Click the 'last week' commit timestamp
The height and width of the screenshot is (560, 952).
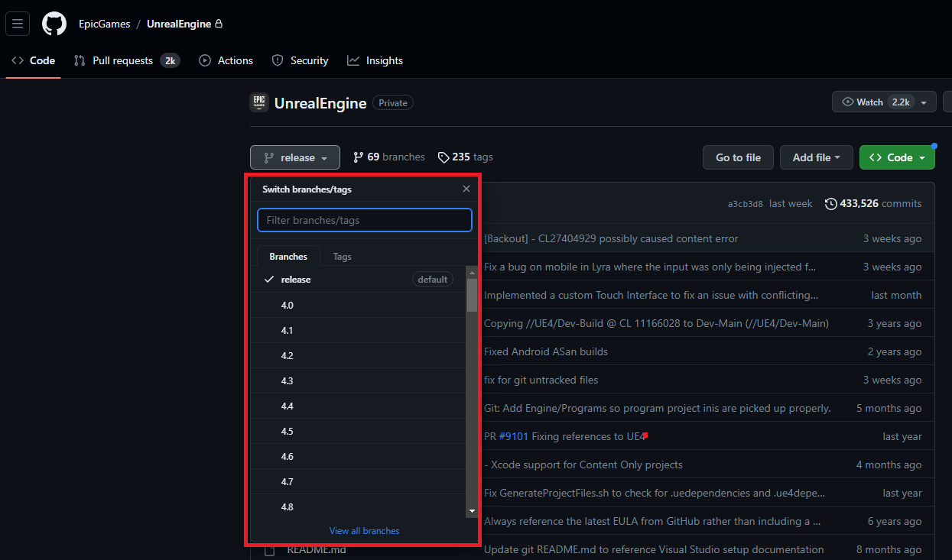point(791,204)
